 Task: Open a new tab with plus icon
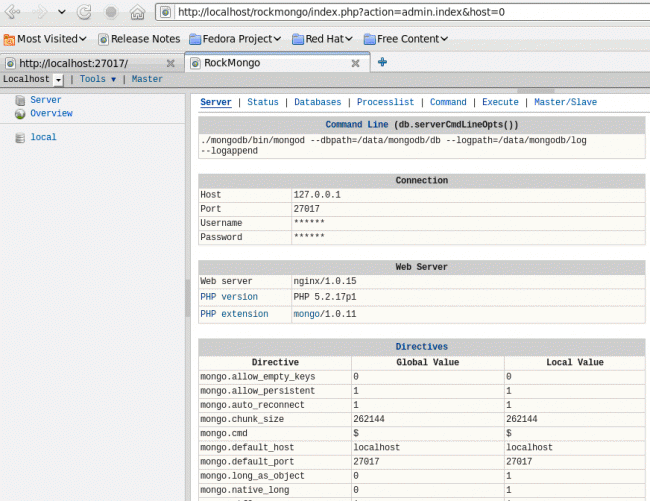pos(382,62)
